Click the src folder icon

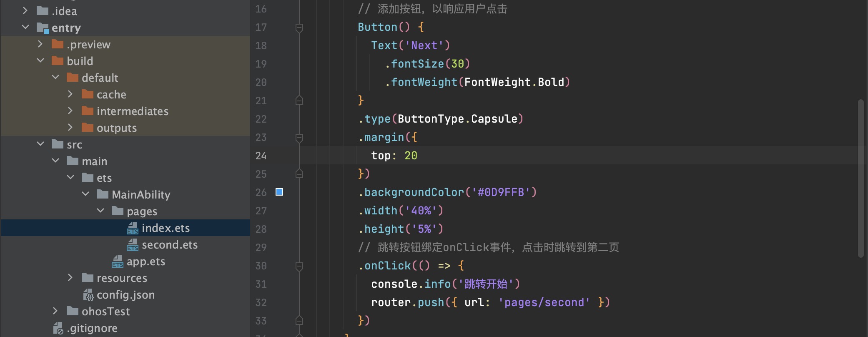(58, 144)
